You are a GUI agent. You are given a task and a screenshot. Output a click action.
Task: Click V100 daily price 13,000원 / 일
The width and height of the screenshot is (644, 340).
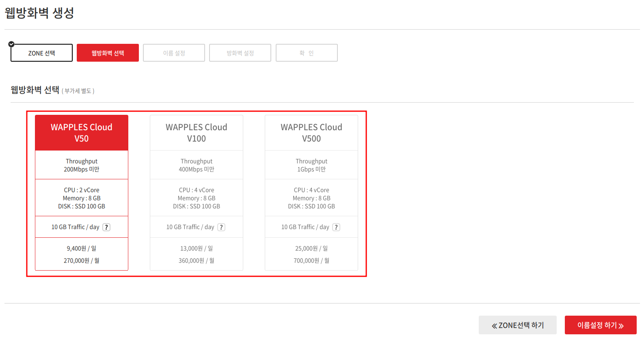click(x=197, y=248)
